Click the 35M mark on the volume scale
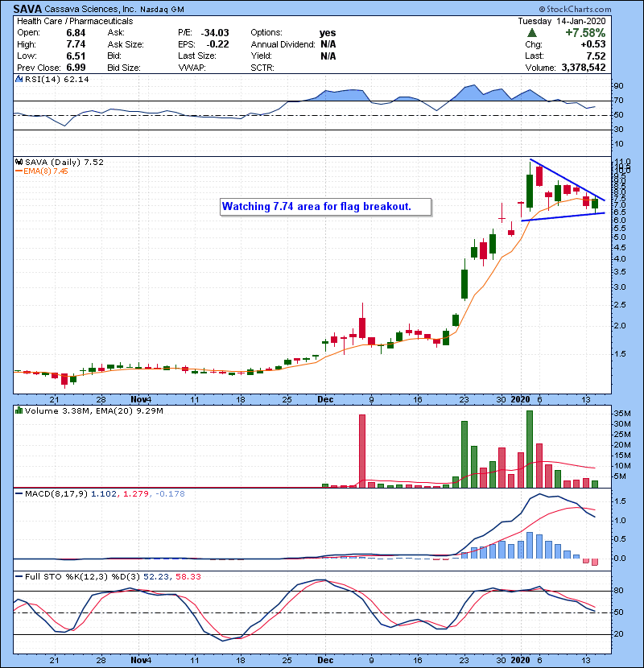The width and height of the screenshot is (644, 668). point(621,414)
